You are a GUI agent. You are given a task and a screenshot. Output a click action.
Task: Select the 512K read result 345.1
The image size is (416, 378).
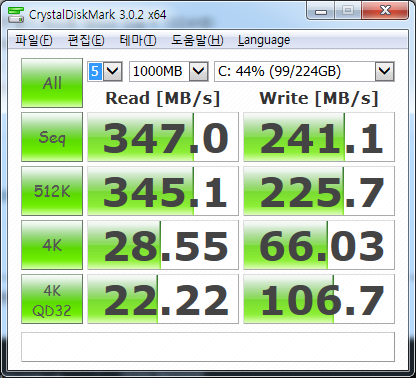click(x=163, y=191)
